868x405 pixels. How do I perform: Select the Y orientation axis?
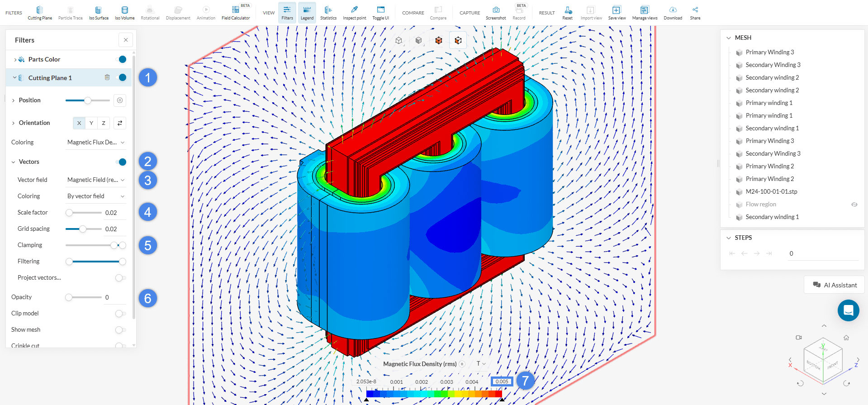(x=91, y=123)
